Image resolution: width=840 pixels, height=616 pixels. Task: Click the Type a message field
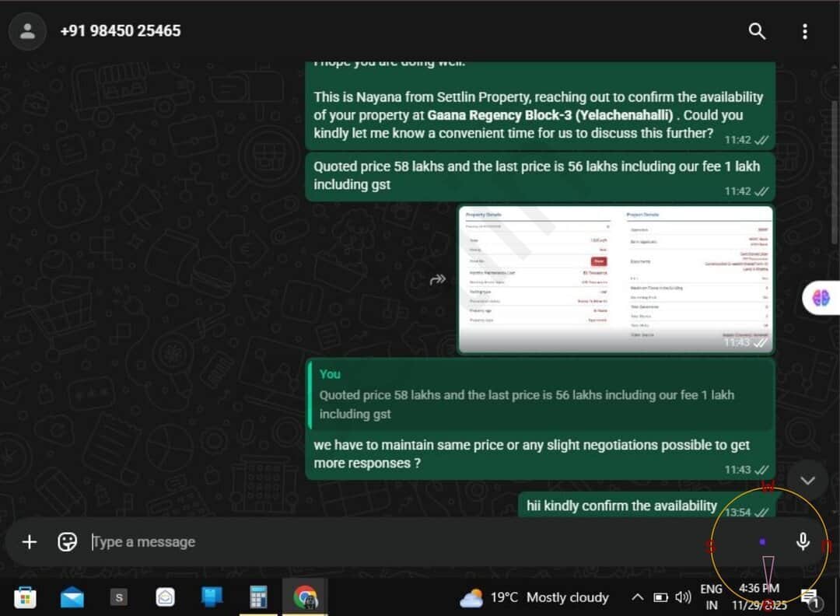389,542
